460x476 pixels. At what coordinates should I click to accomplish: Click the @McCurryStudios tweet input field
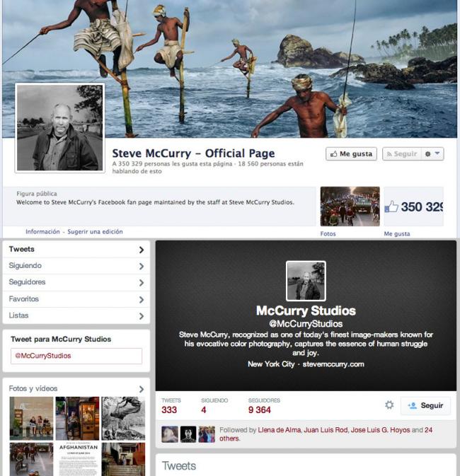[76, 356]
